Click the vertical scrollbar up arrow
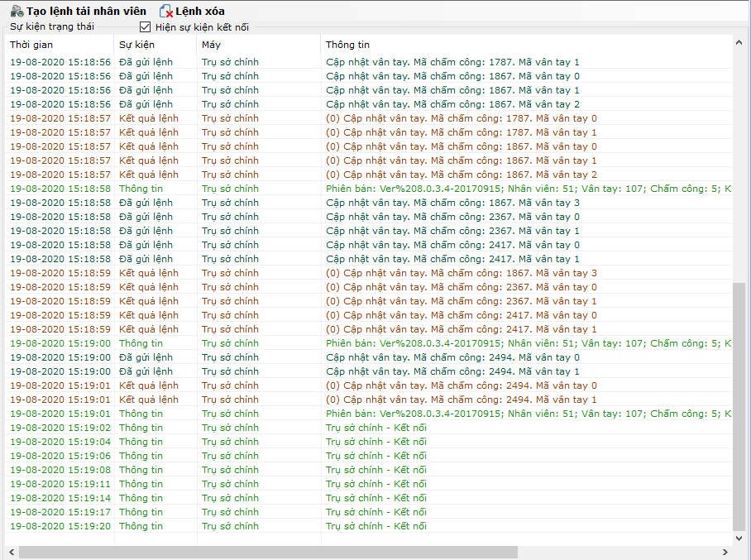Screen dimensions: 751x560 click(739, 43)
